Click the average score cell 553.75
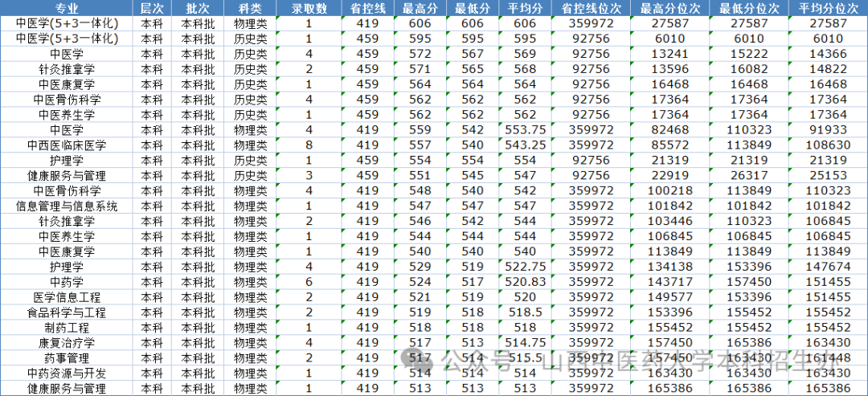Viewport: 868px width, 396px height. [x=525, y=130]
